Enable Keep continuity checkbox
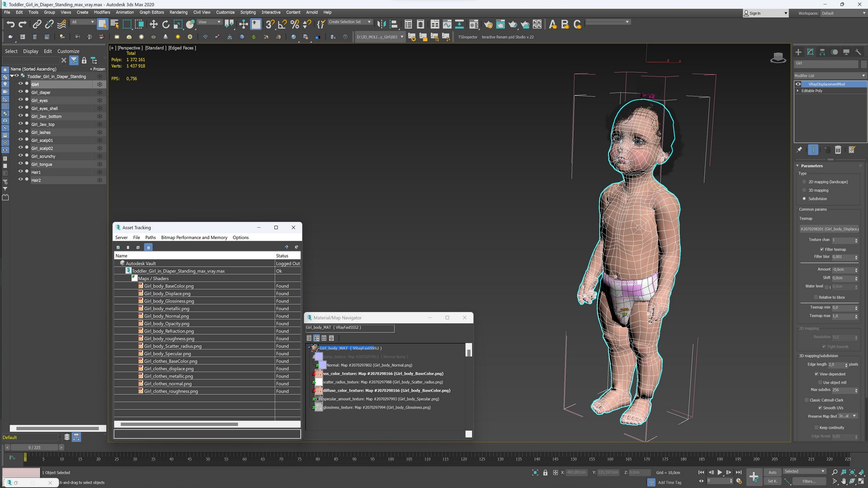This screenshot has width=868, height=488. click(816, 427)
